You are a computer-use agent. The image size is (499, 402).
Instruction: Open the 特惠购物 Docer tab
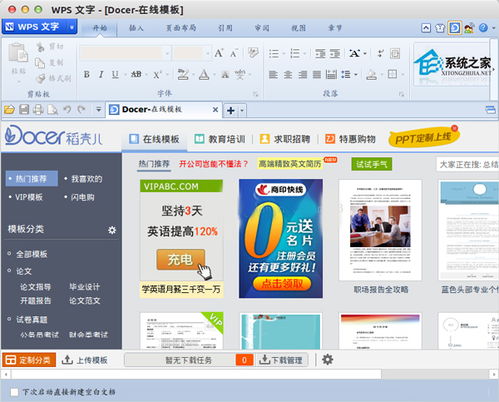350,139
